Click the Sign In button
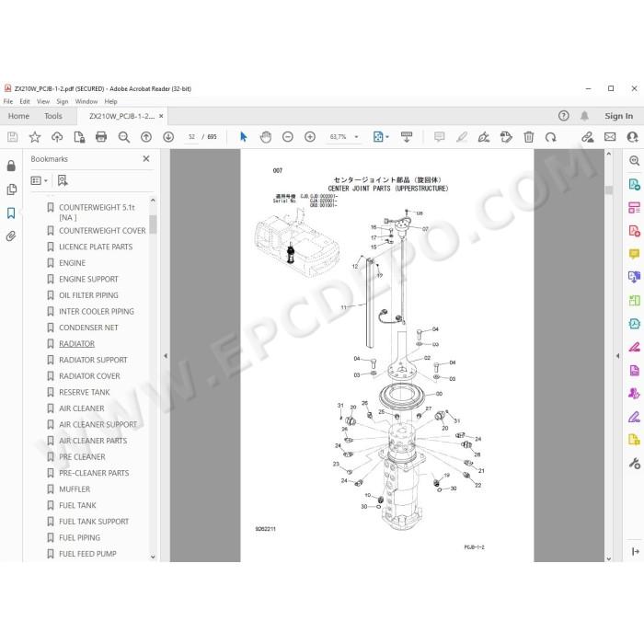Screen dimensions: 644x644 pyautogui.click(x=618, y=116)
